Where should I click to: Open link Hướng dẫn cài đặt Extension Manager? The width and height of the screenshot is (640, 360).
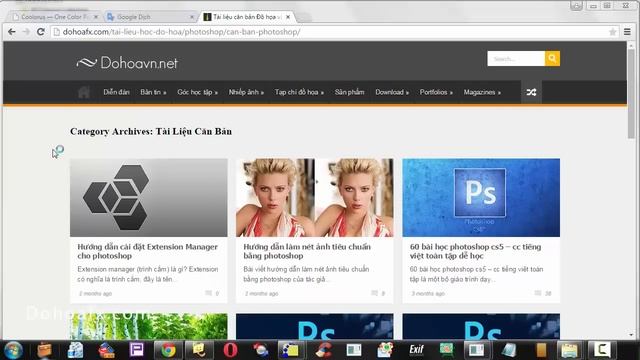pos(147,251)
